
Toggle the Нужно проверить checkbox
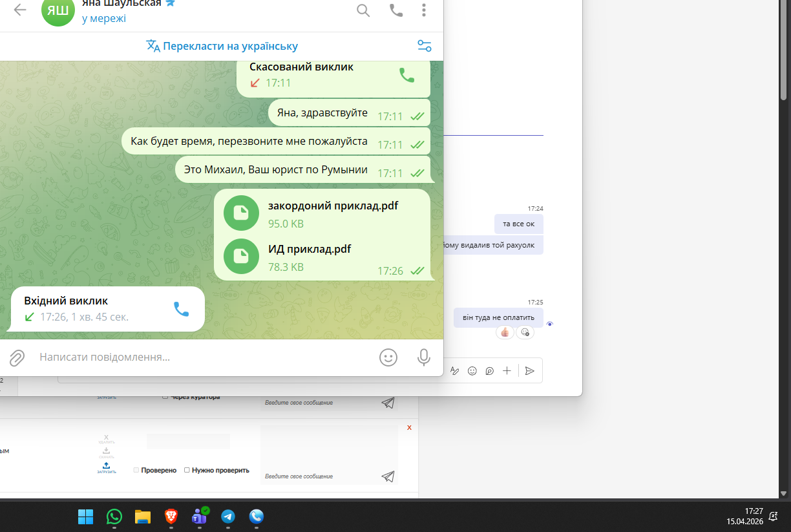pos(187,470)
